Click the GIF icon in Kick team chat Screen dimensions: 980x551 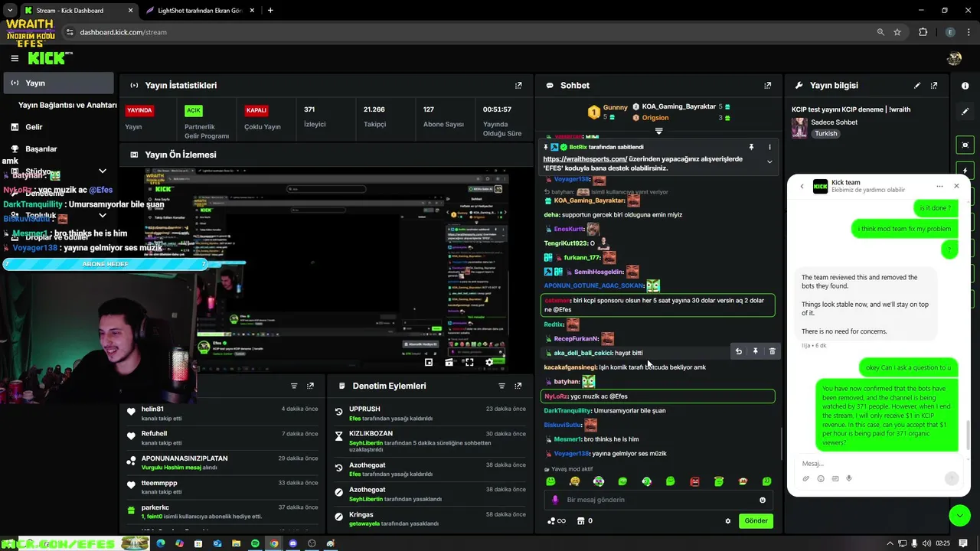coord(835,478)
